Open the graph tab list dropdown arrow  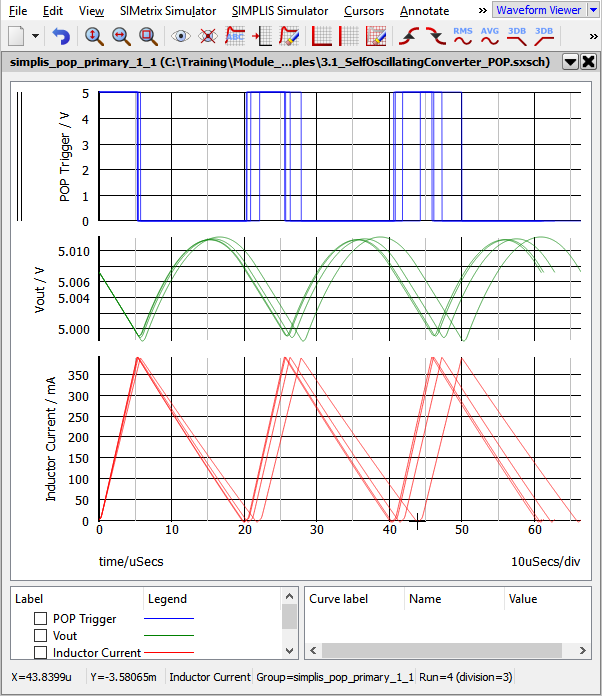click(569, 61)
